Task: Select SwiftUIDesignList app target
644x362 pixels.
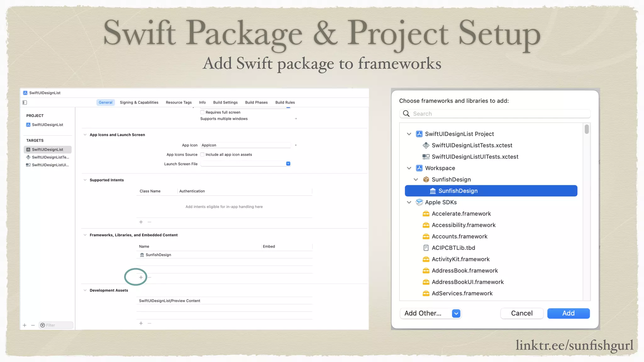Action: pos(47,150)
